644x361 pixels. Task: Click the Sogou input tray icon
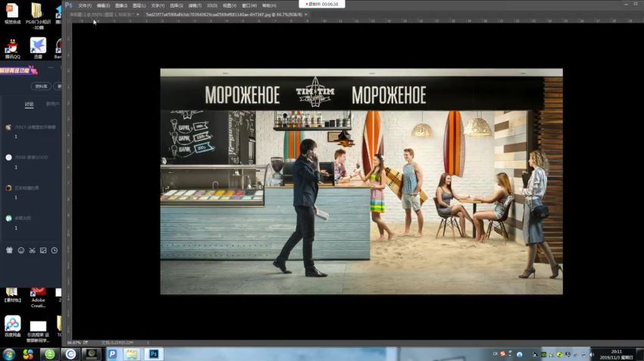(x=503, y=354)
